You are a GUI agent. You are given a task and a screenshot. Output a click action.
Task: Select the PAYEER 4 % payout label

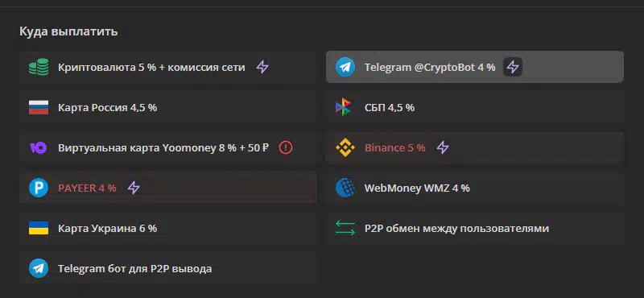pyautogui.click(x=87, y=188)
